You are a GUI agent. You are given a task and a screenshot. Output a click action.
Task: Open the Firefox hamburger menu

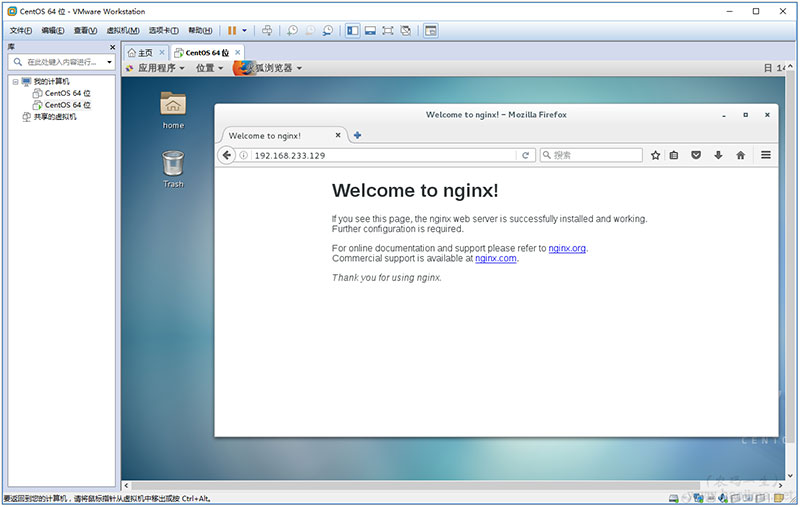coord(766,155)
